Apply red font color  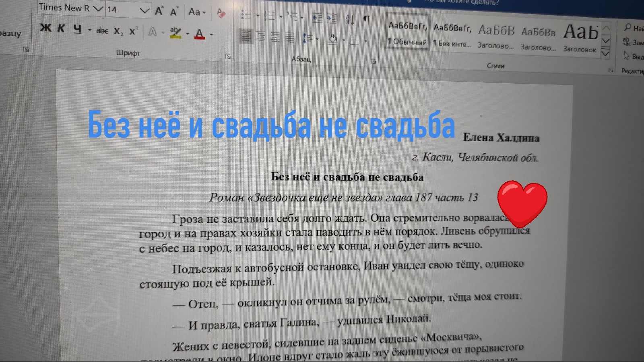200,34
